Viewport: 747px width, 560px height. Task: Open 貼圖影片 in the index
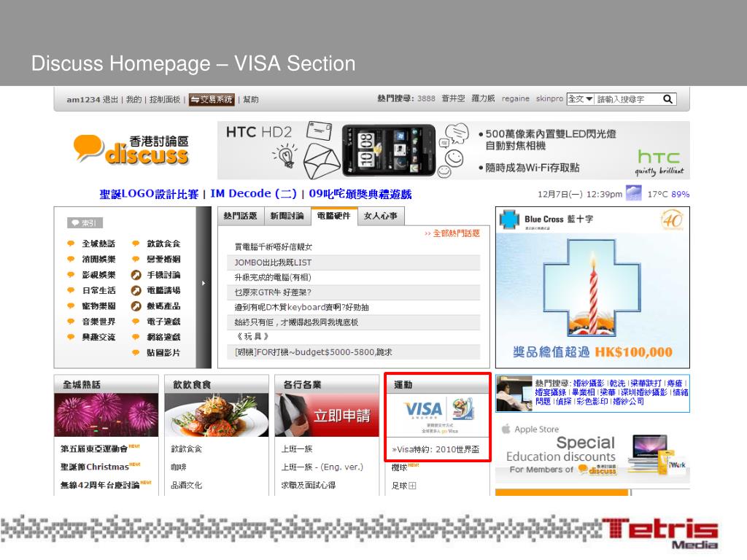click(x=163, y=352)
